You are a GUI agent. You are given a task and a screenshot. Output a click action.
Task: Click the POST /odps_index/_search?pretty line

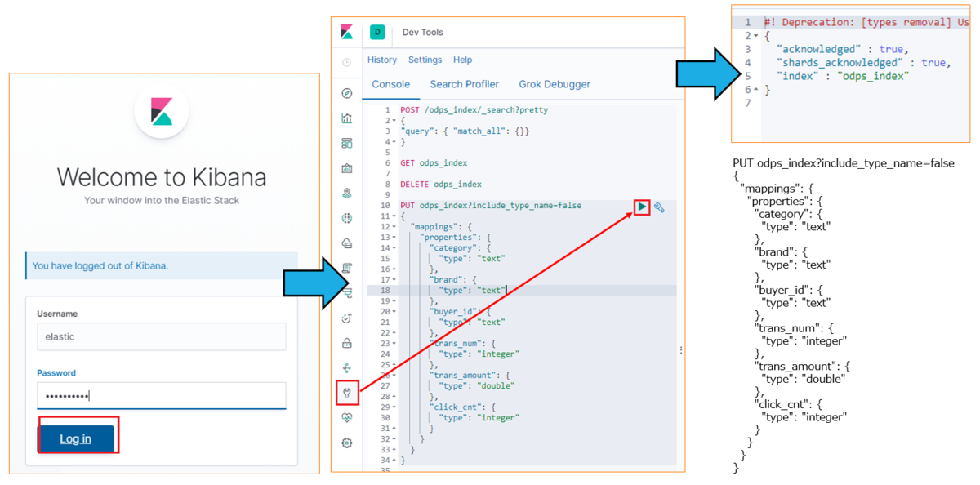click(x=474, y=110)
